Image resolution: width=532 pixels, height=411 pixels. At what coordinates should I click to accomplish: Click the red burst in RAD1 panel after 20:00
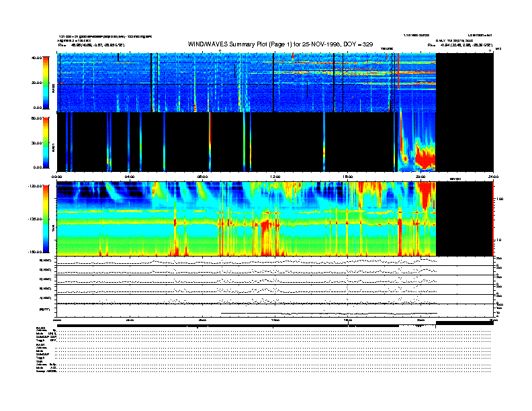coord(425,158)
